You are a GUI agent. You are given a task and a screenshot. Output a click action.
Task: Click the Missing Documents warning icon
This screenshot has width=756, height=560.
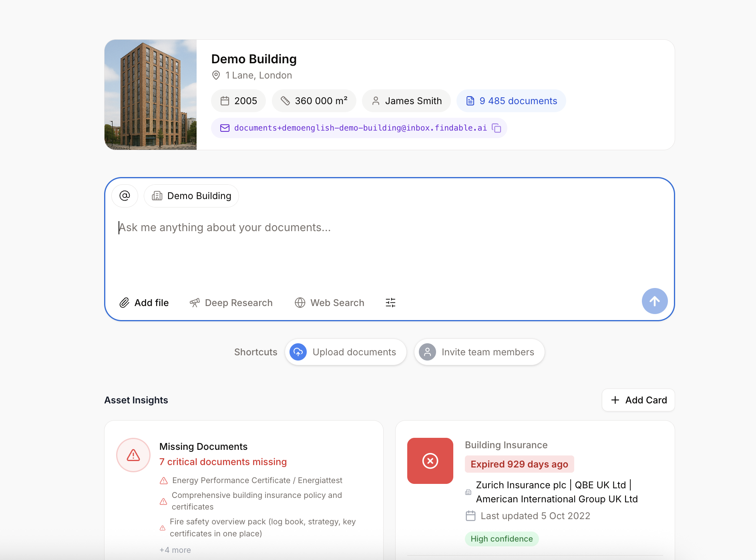click(x=133, y=455)
